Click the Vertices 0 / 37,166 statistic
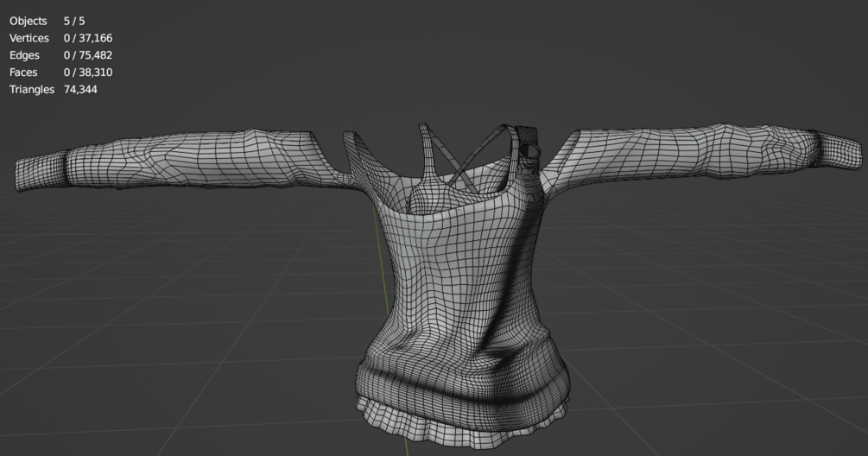Screen dimensions: 868x456 coord(61,38)
